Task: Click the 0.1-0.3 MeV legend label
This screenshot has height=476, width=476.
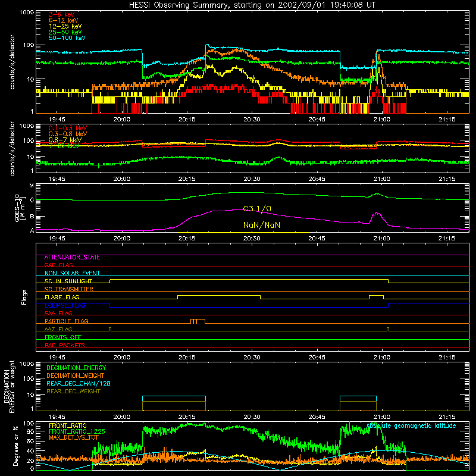Action: click(x=68, y=128)
